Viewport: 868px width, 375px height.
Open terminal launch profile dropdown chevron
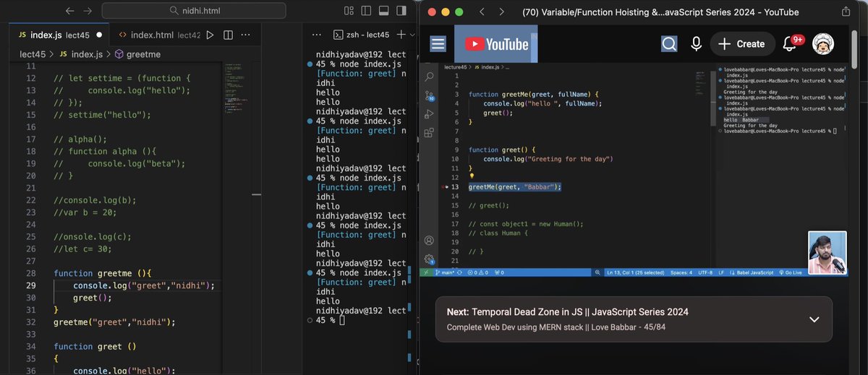[x=412, y=35]
